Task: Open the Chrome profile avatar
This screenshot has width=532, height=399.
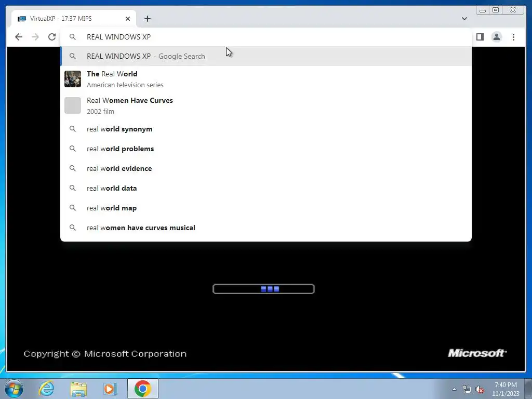Action: [497, 37]
